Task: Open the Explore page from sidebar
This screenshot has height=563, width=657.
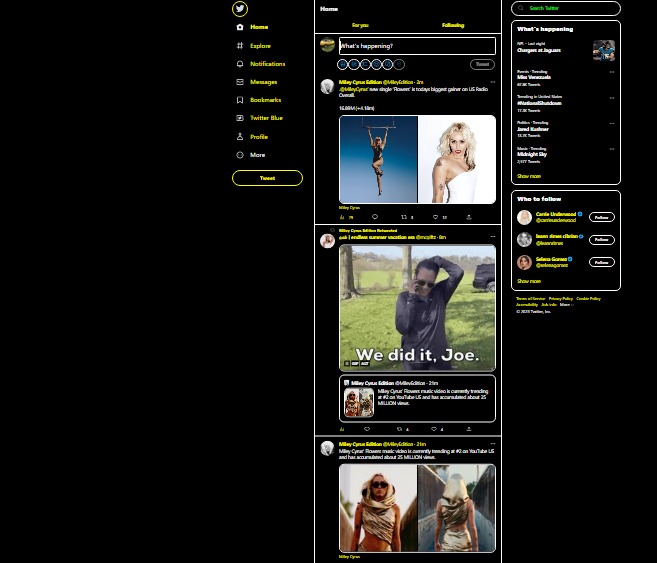Action: [259, 46]
